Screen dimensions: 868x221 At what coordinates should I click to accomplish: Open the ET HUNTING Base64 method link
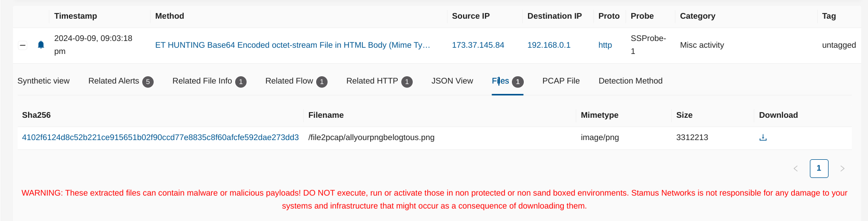tap(292, 45)
